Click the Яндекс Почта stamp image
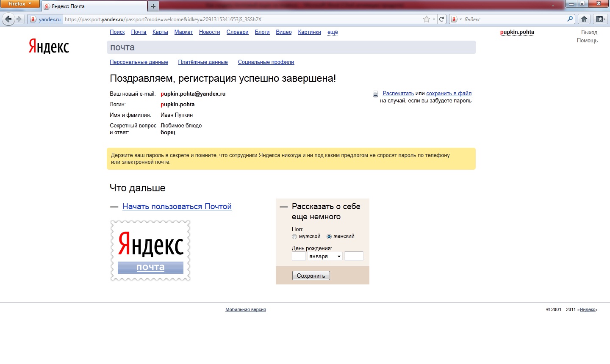This screenshot has height=364, width=610. 150,250
